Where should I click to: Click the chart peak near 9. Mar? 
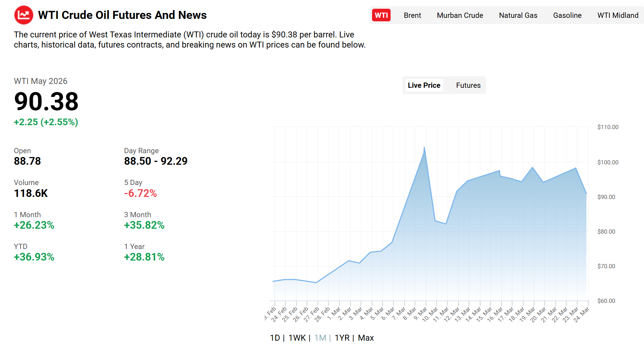pos(425,148)
